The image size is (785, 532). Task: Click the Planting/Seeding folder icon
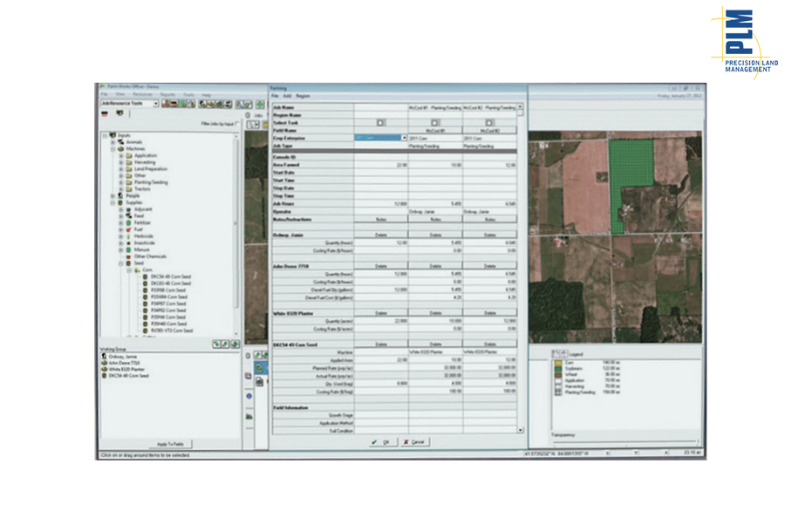(x=129, y=182)
